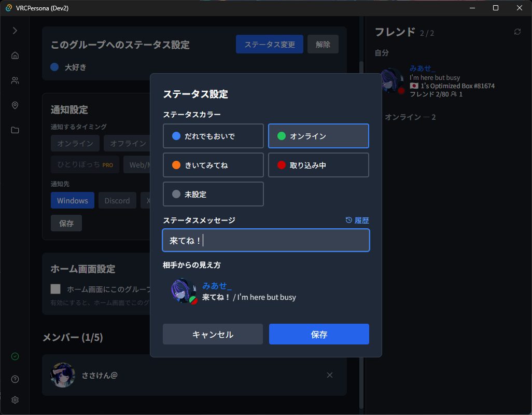Open the status message 履歴 history
Viewport: 532px width, 415px height.
tap(357, 220)
